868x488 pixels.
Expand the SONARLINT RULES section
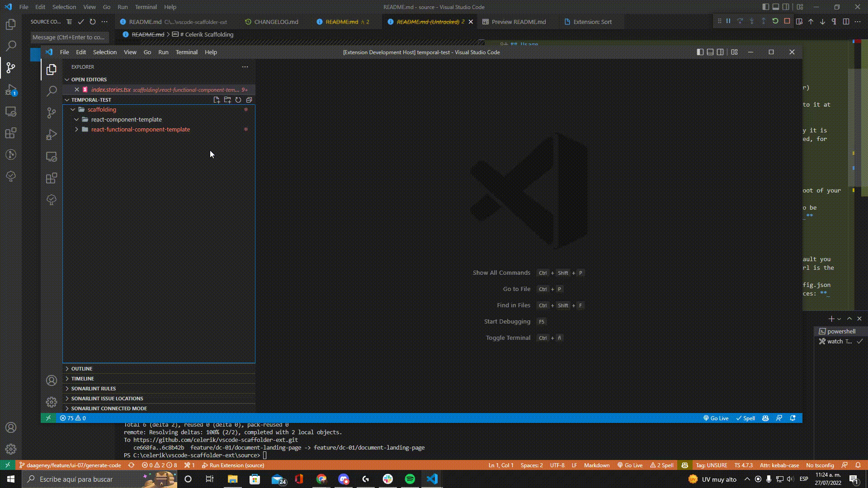point(93,389)
